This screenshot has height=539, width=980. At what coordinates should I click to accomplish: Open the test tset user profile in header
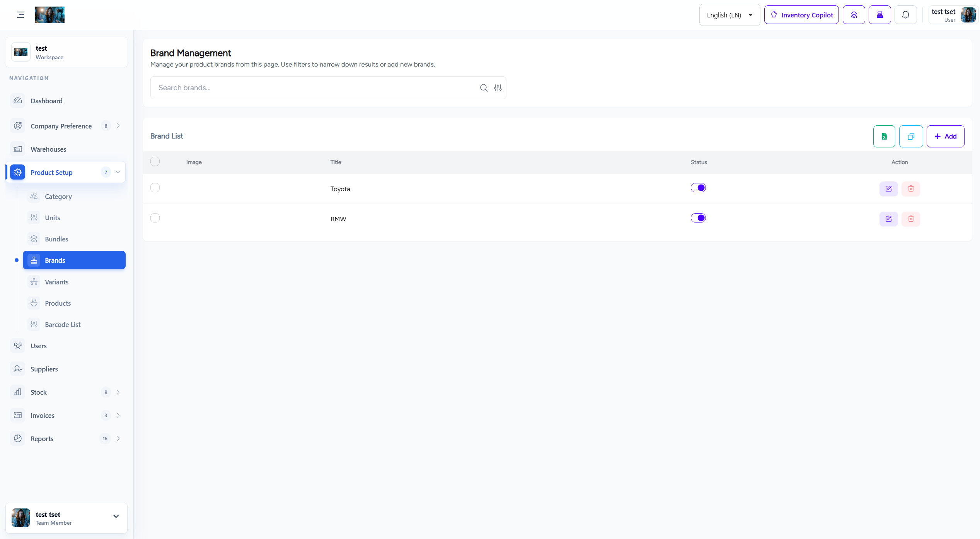(953, 15)
